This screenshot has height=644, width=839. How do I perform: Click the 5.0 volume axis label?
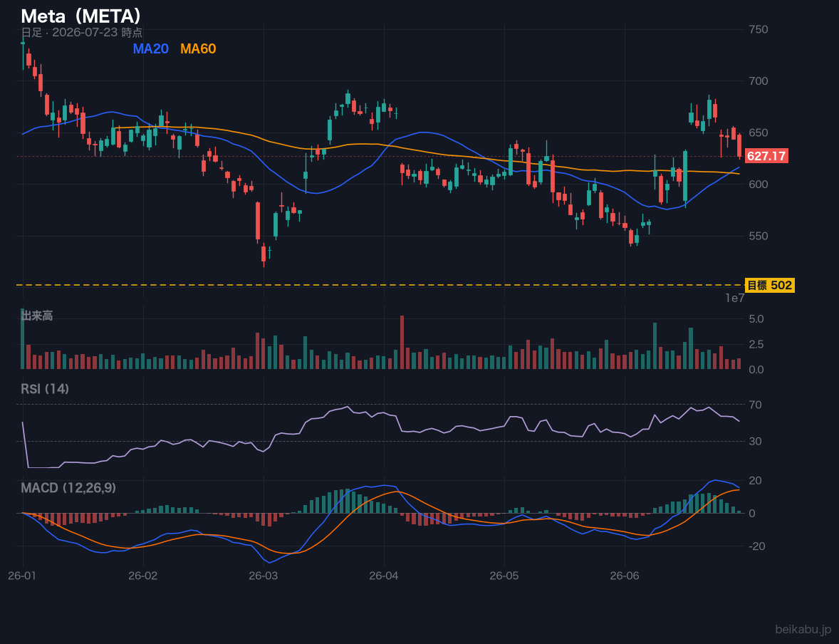(756, 319)
